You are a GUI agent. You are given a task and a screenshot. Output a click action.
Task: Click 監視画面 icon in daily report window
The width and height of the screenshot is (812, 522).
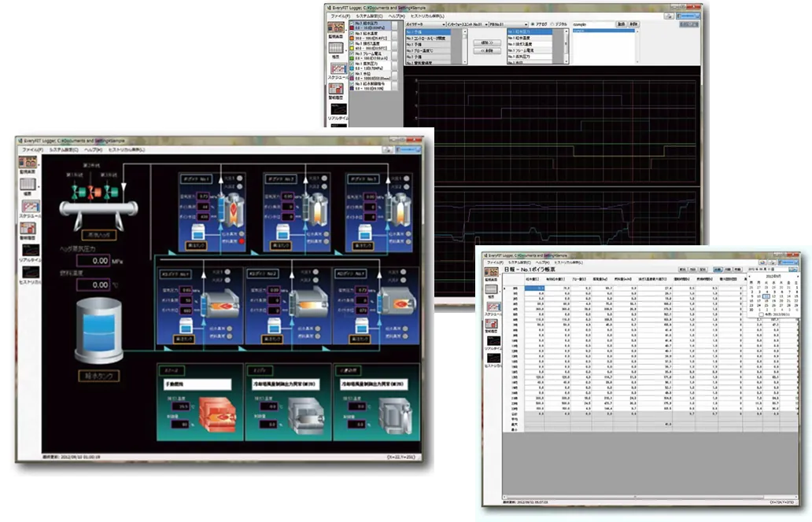(491, 272)
